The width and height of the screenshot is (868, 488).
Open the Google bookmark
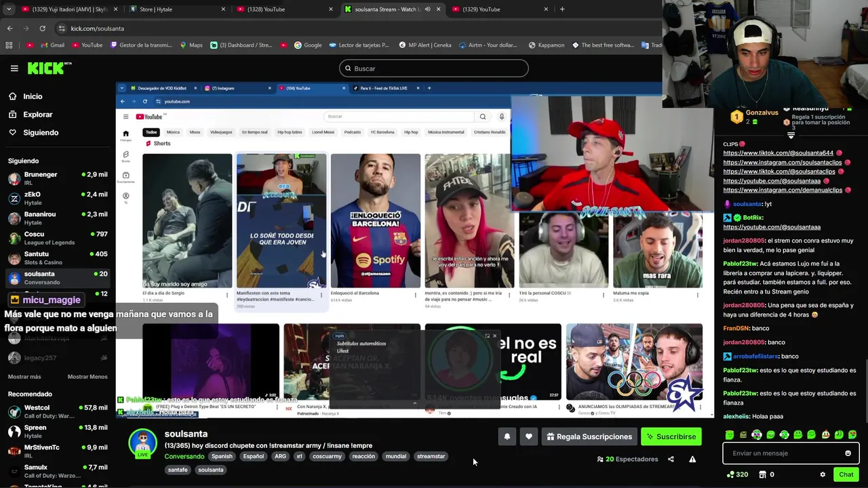click(x=308, y=45)
